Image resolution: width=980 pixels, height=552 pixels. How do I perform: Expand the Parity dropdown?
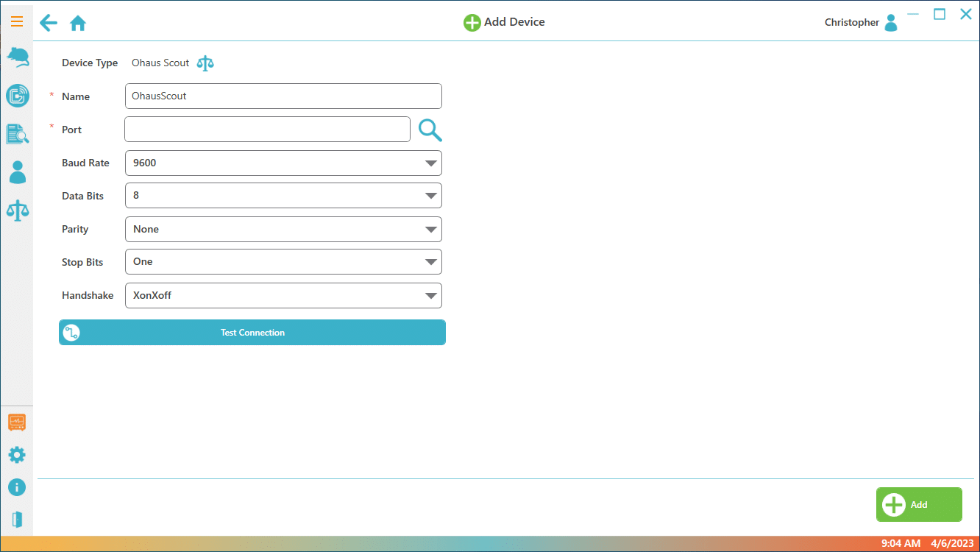tap(283, 229)
